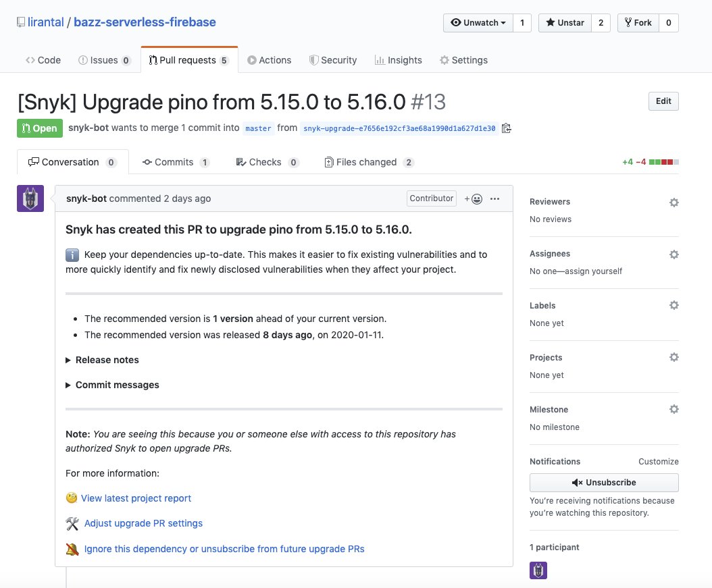The width and height of the screenshot is (712, 588).
Task: Click the master branch label
Action: 258,128
